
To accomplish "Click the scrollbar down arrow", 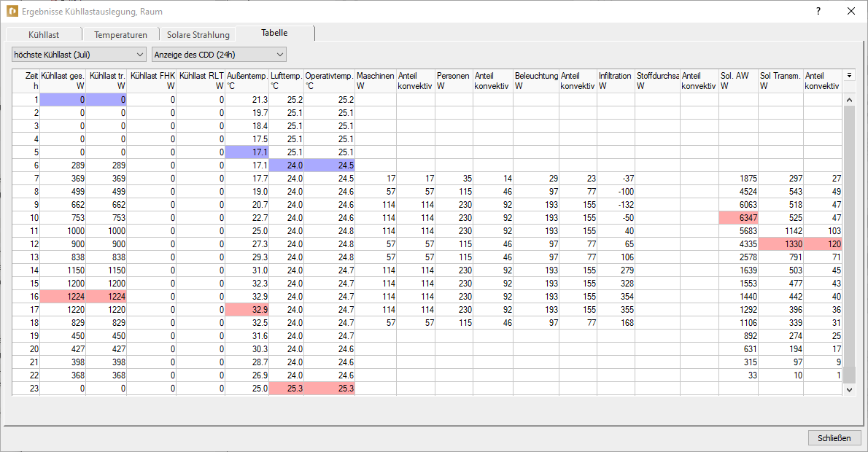I will coord(849,389).
